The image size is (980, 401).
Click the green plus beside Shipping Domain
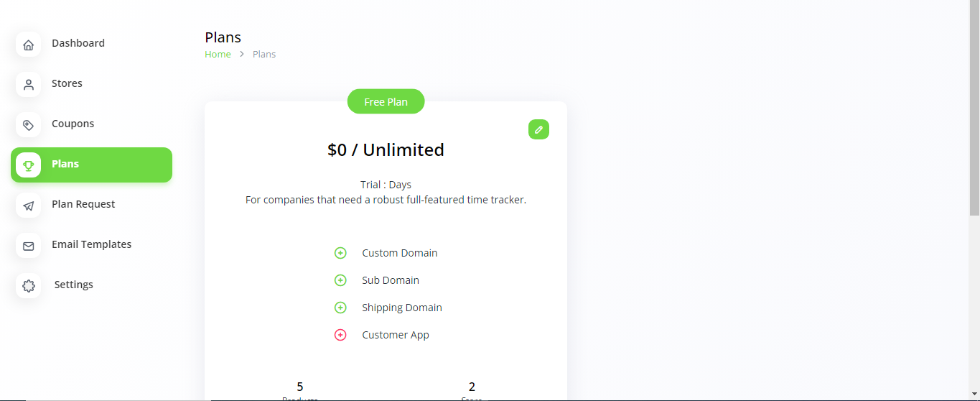pyautogui.click(x=340, y=308)
